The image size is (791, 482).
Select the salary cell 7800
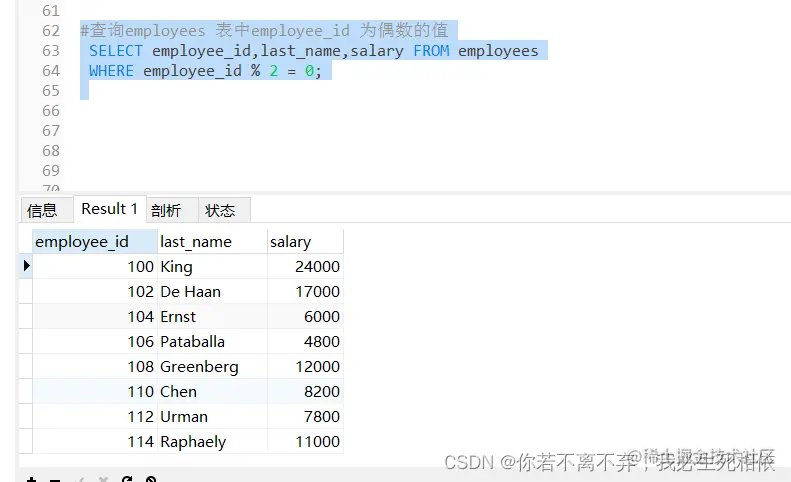point(305,416)
